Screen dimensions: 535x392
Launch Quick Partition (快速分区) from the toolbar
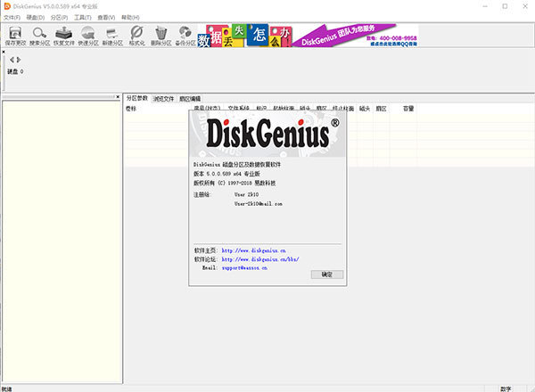point(88,36)
